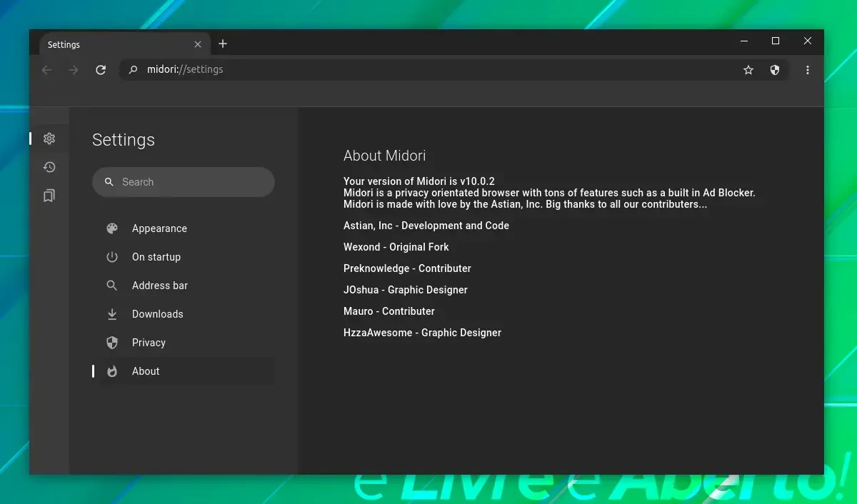Image resolution: width=857 pixels, height=504 pixels.
Task: Go back with the back arrow
Action: point(46,70)
